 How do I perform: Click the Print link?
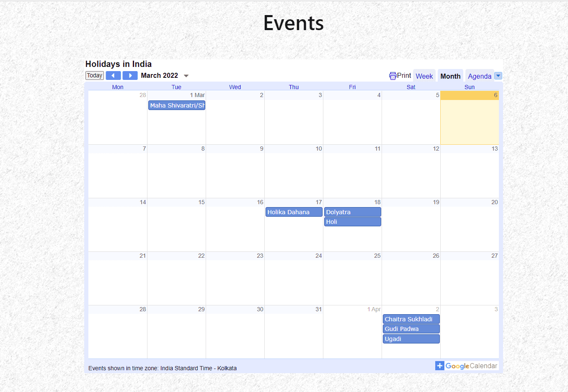coord(404,75)
